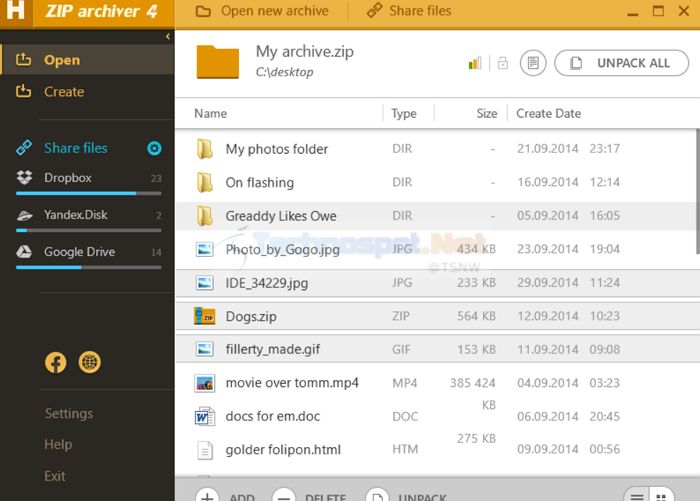Viewport: 700px width, 501px height.
Task: Click the large orange archive folder icon
Action: pos(217,62)
